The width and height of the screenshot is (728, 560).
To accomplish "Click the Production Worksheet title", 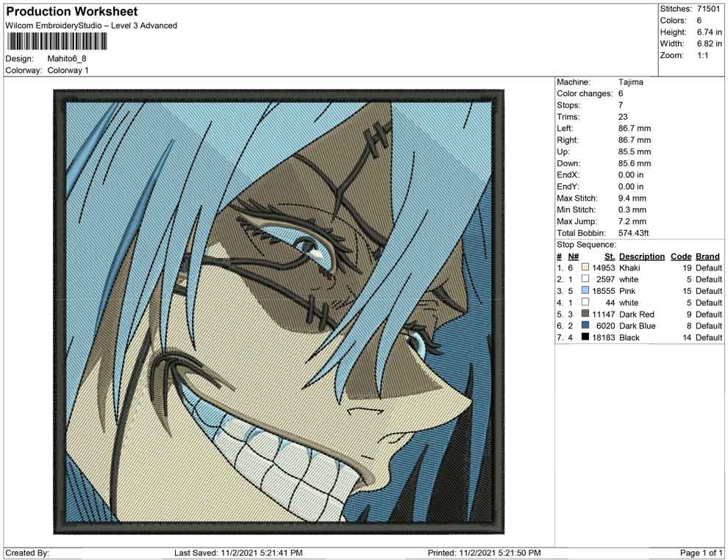I will pyautogui.click(x=71, y=12).
